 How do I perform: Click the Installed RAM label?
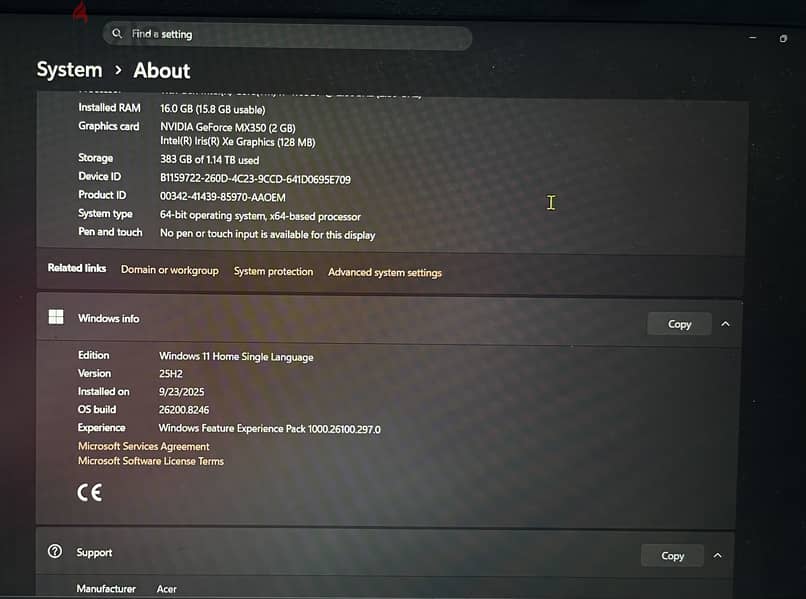point(109,107)
